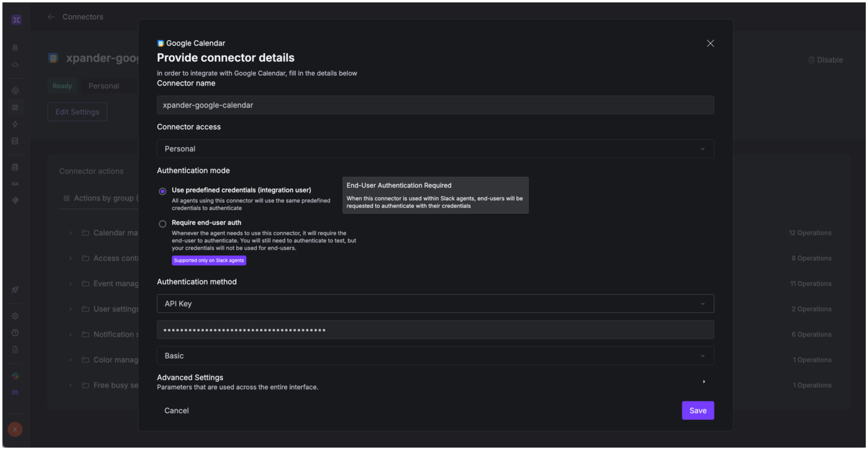Open the settings gear in the sidebar
This screenshot has height=450, width=868.
15,316
